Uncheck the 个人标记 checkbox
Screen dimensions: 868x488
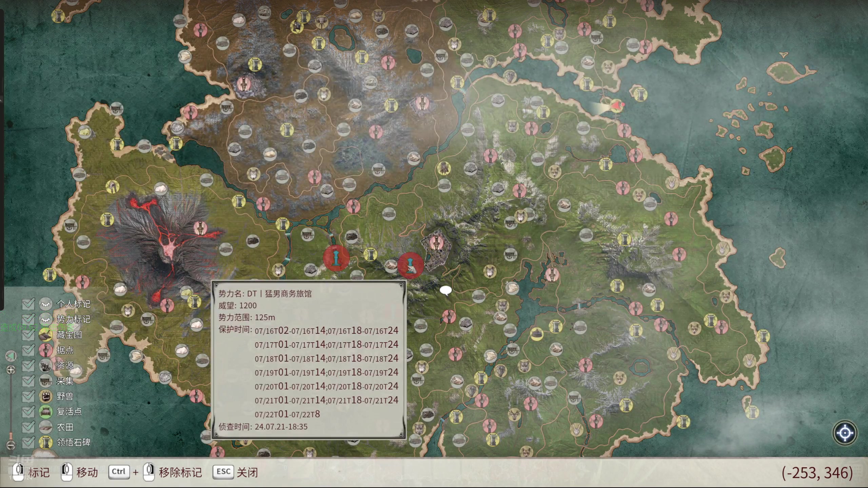(28, 304)
